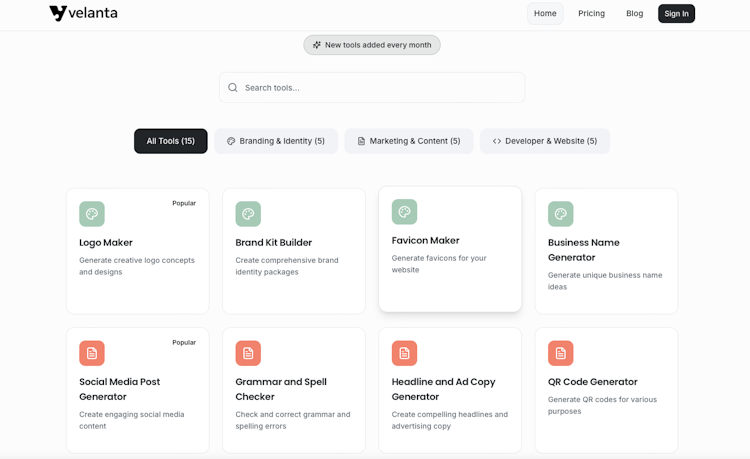
Task: Click the Business Name Generator palette icon
Action: 561,214
